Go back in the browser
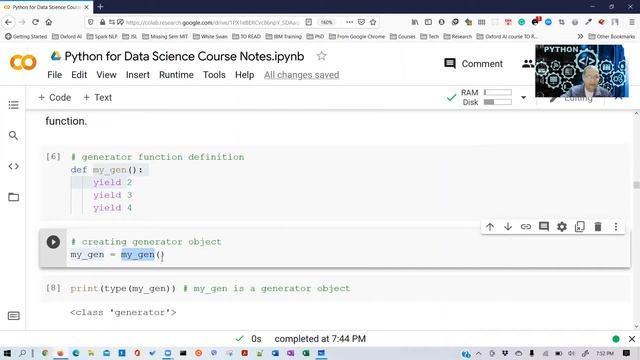This screenshot has width=640, height=360. point(9,22)
